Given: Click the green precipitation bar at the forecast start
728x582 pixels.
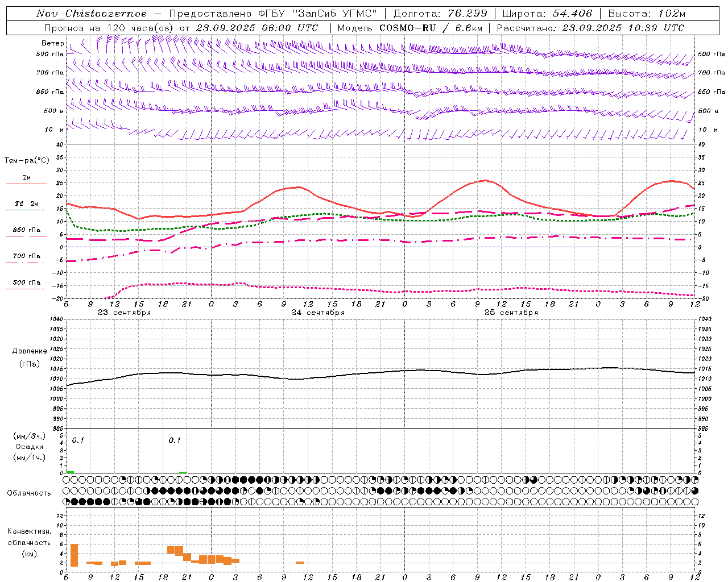Looking at the screenshot, I should click(x=70, y=472).
